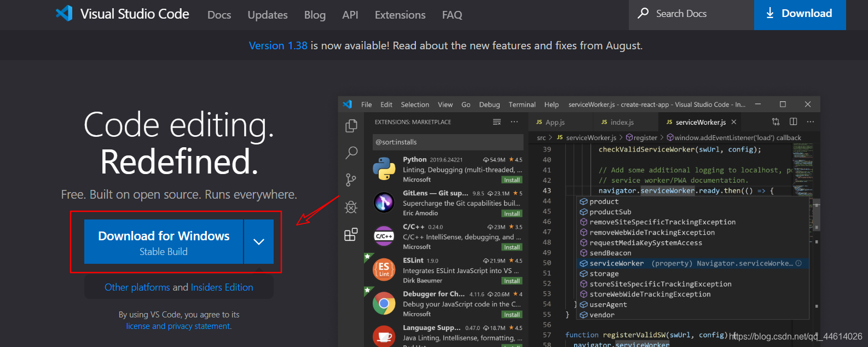Open the Extensions panel more actions ellipsis
The height and width of the screenshot is (347, 868).
pyautogui.click(x=514, y=122)
